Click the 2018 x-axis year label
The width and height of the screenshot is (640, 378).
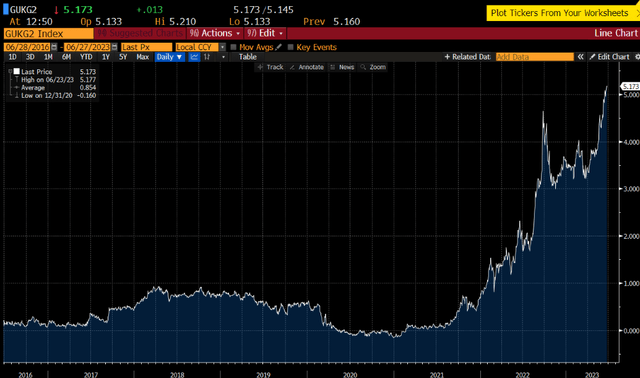[177, 375]
